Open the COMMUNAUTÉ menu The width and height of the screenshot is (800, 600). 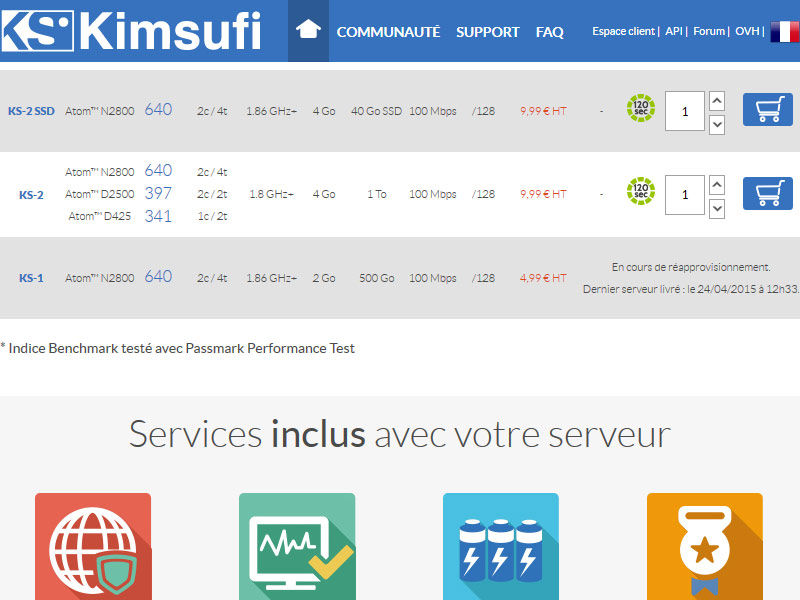coord(388,32)
